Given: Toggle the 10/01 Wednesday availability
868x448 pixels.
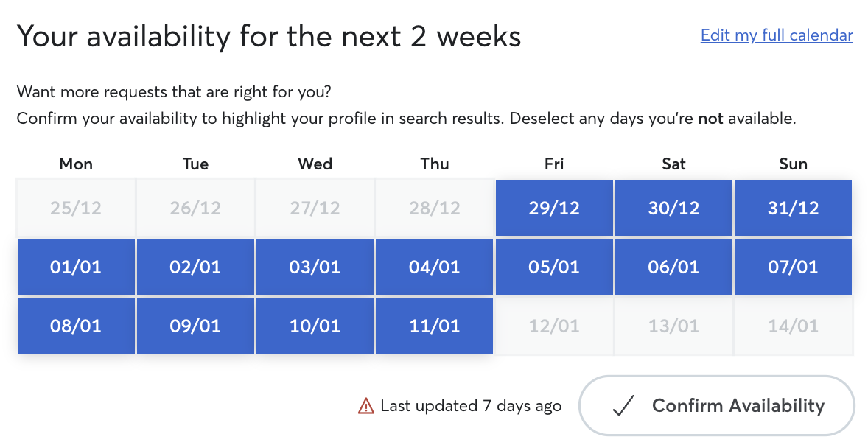Looking at the screenshot, I should tap(315, 326).
